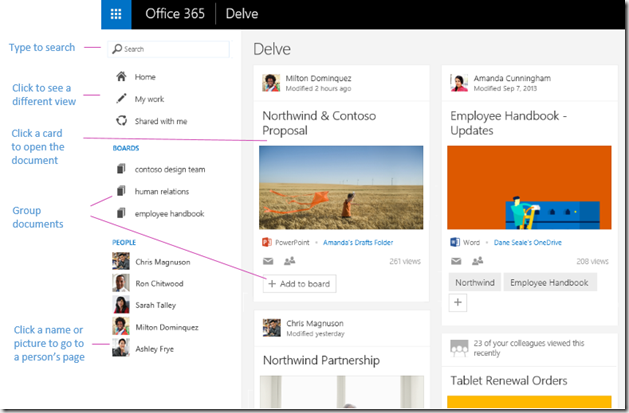Open the Employee Handbook - Updates title

click(508, 123)
